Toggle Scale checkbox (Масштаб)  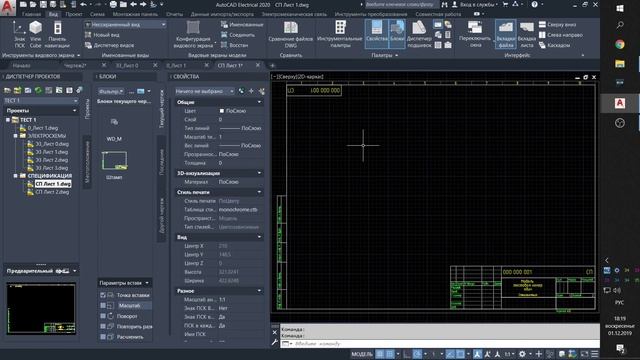pyautogui.click(x=103, y=305)
